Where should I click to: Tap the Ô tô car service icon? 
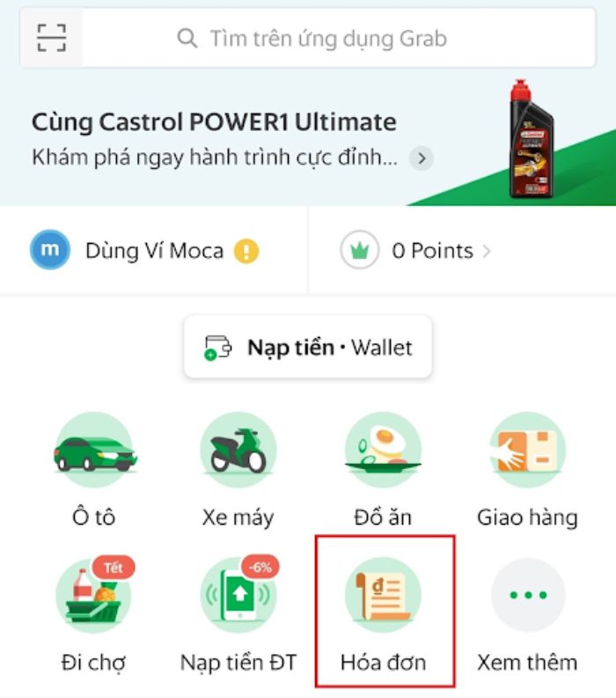94,450
